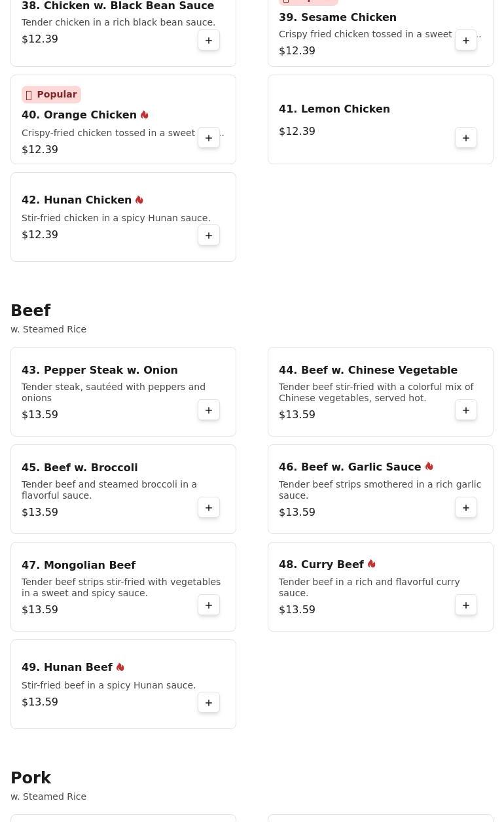Open the 40. Orange Chicken item title

tap(79, 115)
